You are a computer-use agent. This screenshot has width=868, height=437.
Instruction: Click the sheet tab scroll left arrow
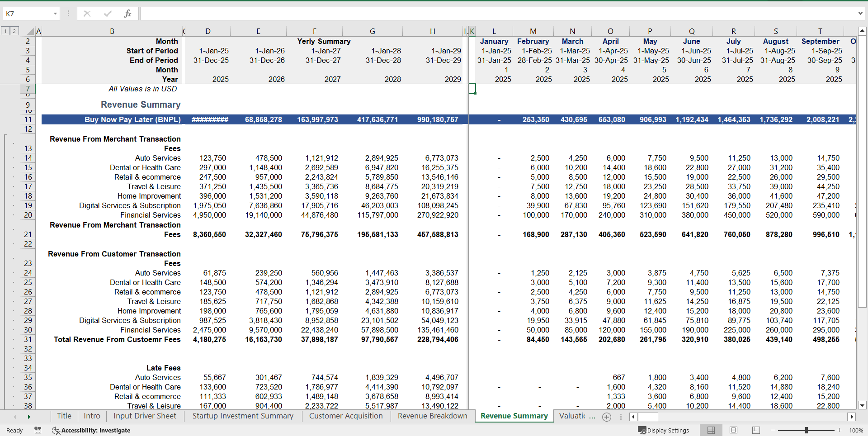click(x=15, y=417)
